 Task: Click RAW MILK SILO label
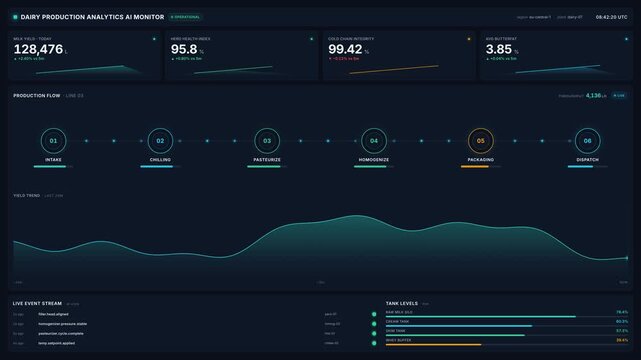[399, 312]
